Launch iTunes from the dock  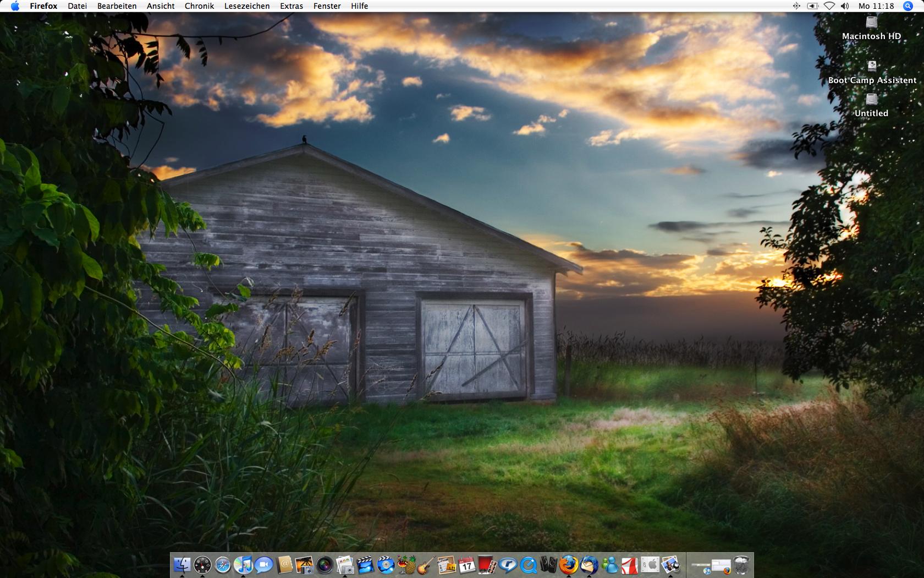coord(243,565)
